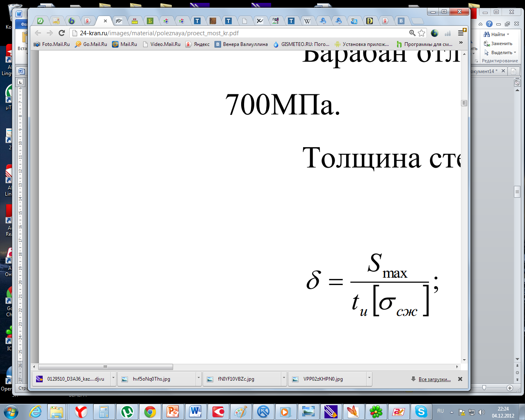Click the Word zoom in plus button
This screenshot has width=525, height=420.
(x=510, y=388)
